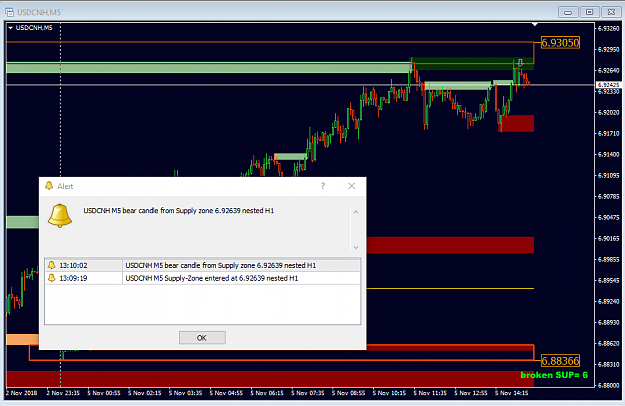Select the 13:10:02 alert row
This screenshot has height=406, width=625.
[x=202, y=265]
